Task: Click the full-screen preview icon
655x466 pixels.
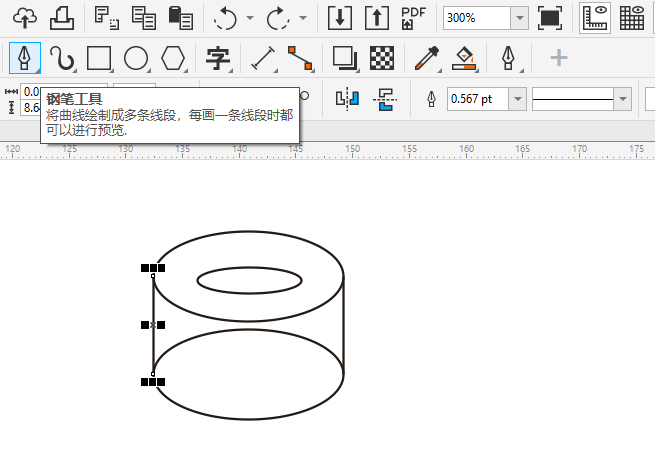Action: [549, 18]
